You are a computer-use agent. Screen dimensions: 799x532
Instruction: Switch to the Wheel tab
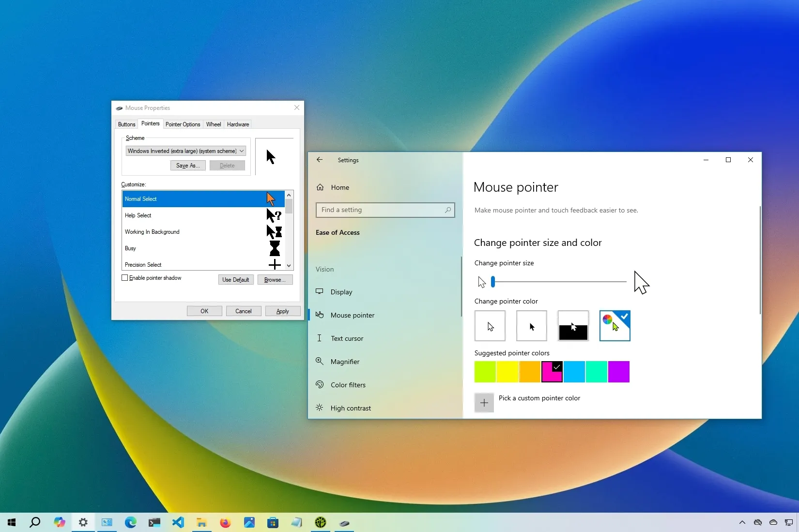point(213,124)
